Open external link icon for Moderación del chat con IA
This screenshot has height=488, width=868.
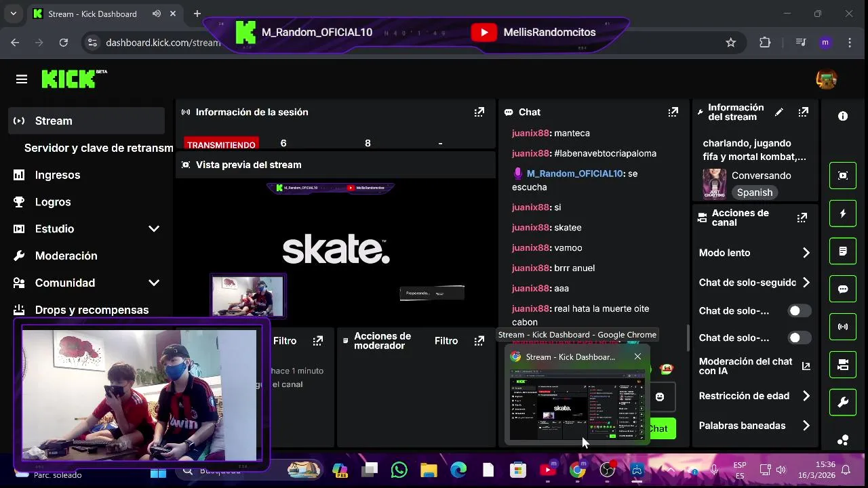(x=806, y=366)
